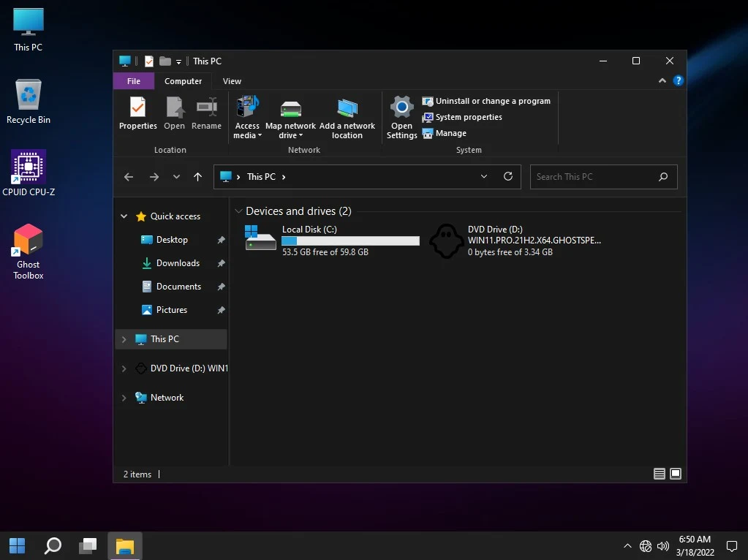This screenshot has height=560, width=748.
Task: Open the File tab
Action: [x=134, y=81]
